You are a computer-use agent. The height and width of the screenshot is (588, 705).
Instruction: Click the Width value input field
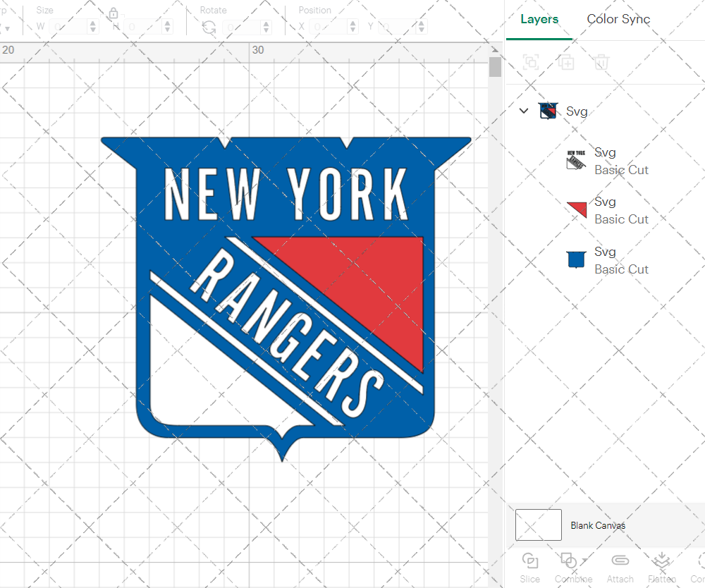69,25
